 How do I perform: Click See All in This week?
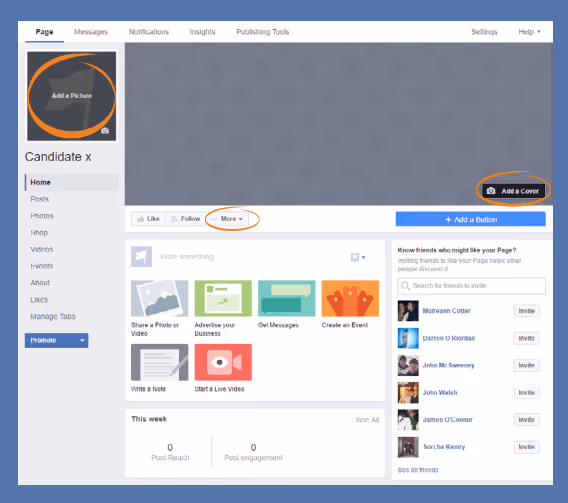[367, 420]
